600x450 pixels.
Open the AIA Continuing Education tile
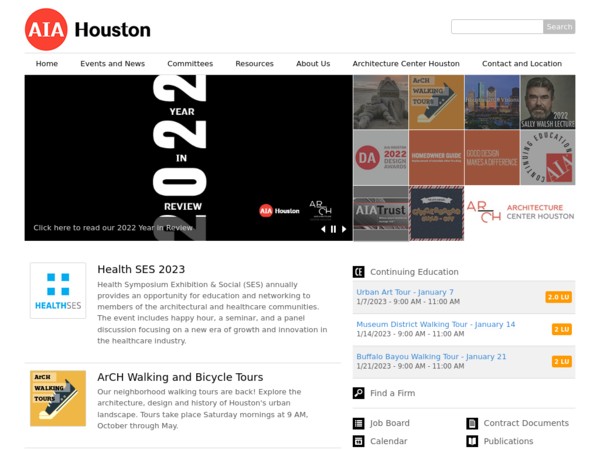coord(548,158)
